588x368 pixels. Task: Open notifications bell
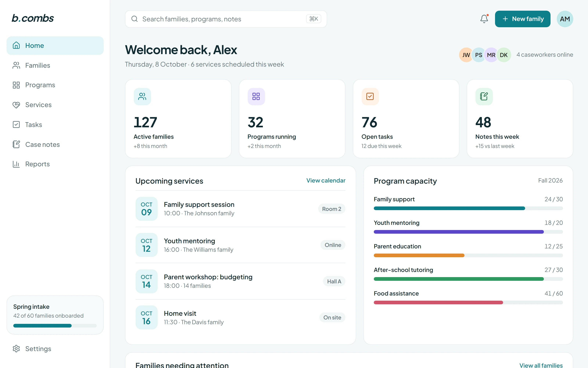pyautogui.click(x=484, y=19)
